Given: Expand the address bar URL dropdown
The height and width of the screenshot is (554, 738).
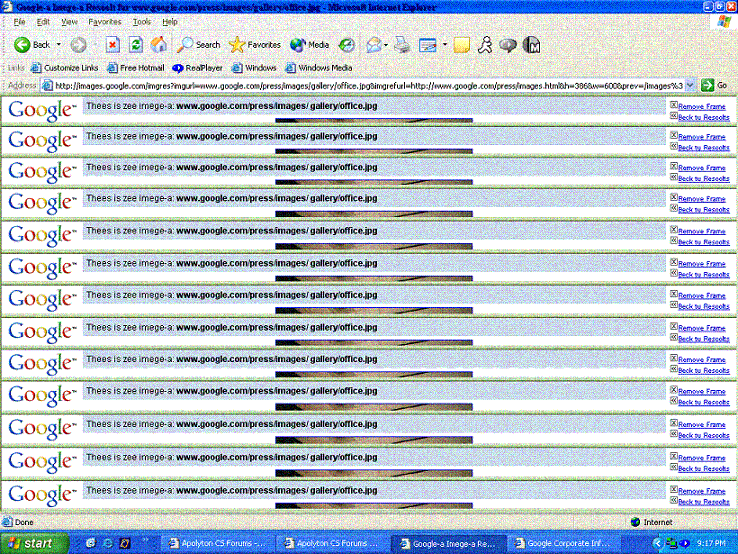Looking at the screenshot, I should coord(690,86).
